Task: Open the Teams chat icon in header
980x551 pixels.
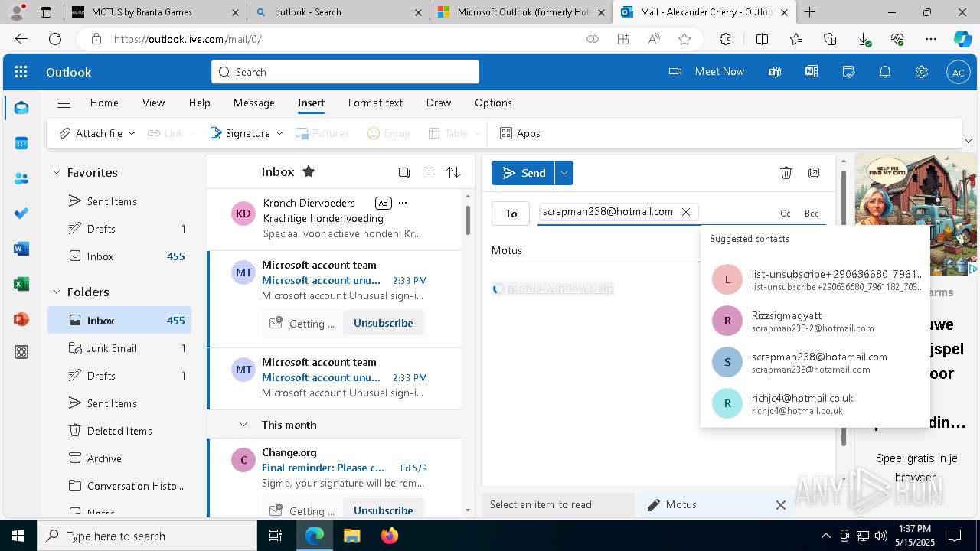Action: point(775,72)
